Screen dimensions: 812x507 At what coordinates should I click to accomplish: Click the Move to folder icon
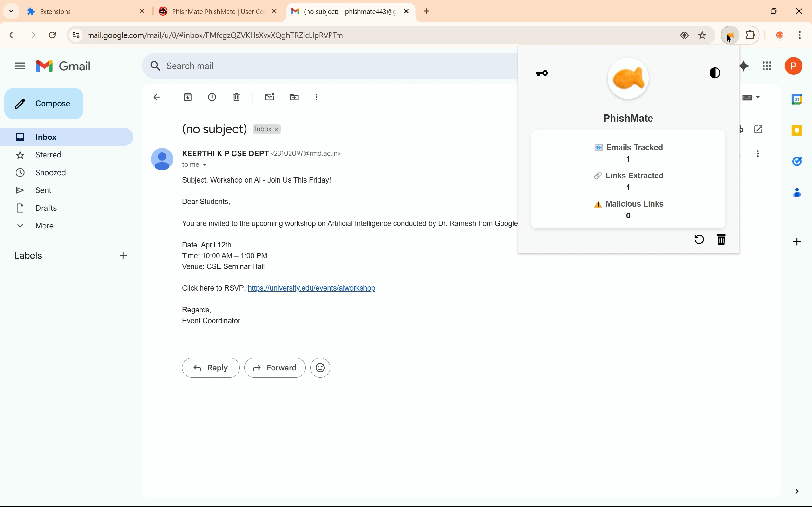tap(294, 98)
